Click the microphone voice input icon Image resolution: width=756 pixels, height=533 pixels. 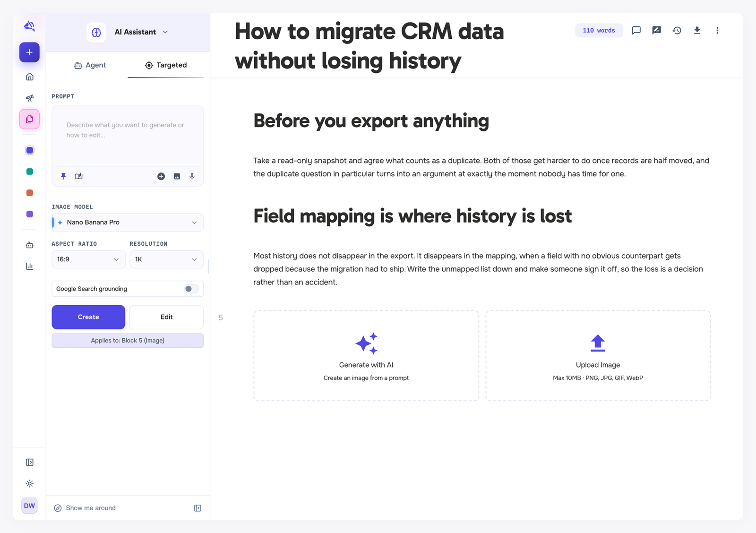(192, 176)
